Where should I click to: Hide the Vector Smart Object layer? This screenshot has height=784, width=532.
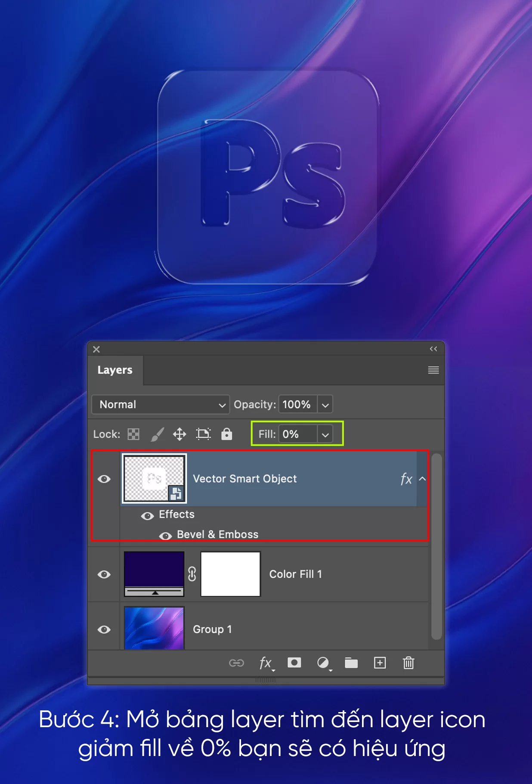104,479
